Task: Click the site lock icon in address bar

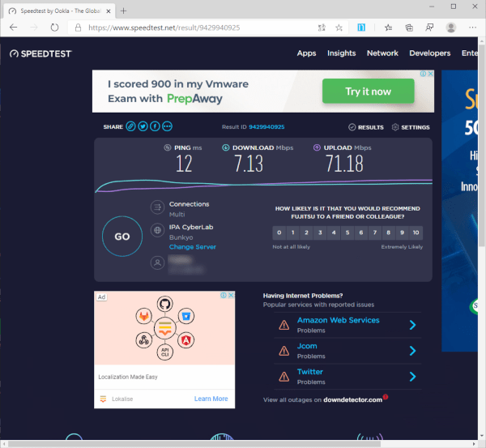Action: tap(78, 28)
